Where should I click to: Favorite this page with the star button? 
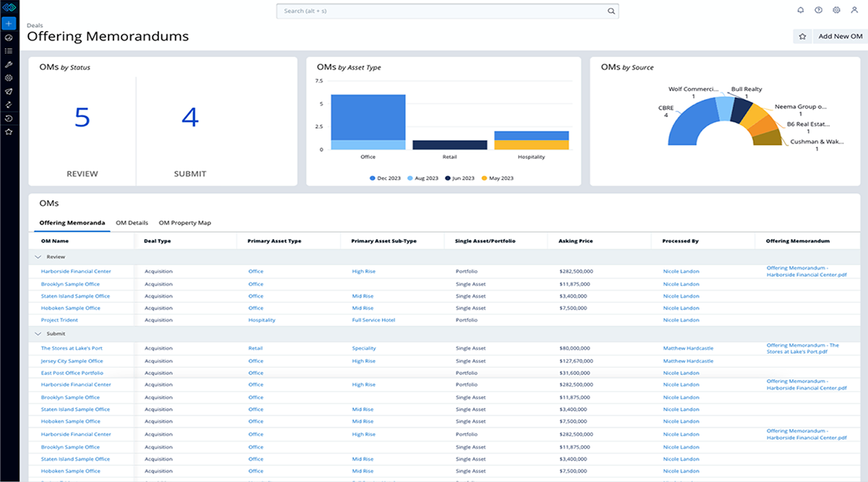click(x=802, y=36)
